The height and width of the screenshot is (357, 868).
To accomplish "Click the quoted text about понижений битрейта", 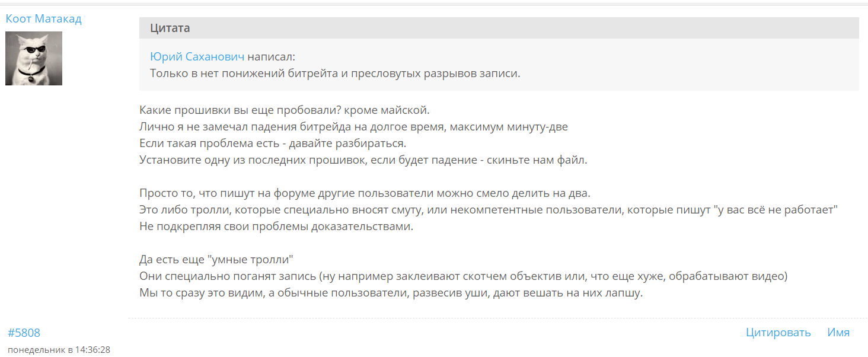I will tap(334, 74).
